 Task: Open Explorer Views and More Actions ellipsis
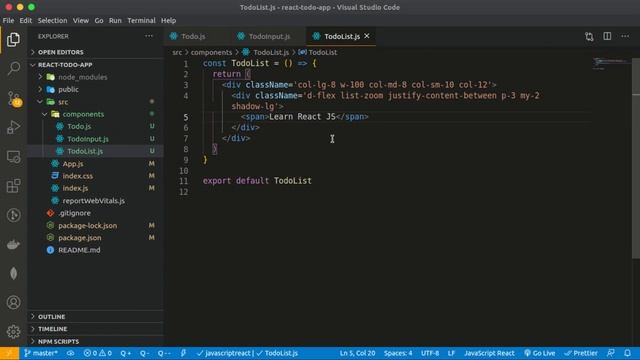pyautogui.click(x=149, y=36)
